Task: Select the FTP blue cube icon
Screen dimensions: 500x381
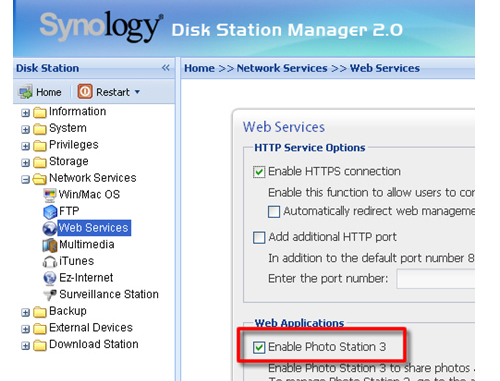Action: [50, 212]
